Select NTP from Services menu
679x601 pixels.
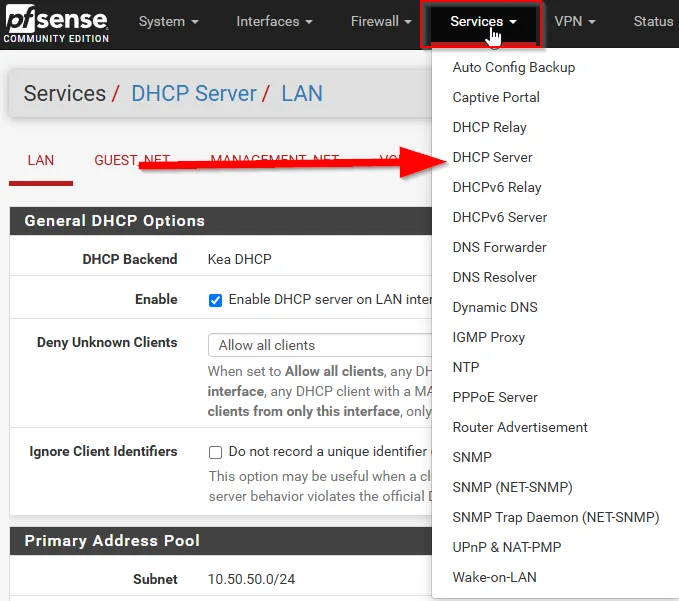pos(466,367)
